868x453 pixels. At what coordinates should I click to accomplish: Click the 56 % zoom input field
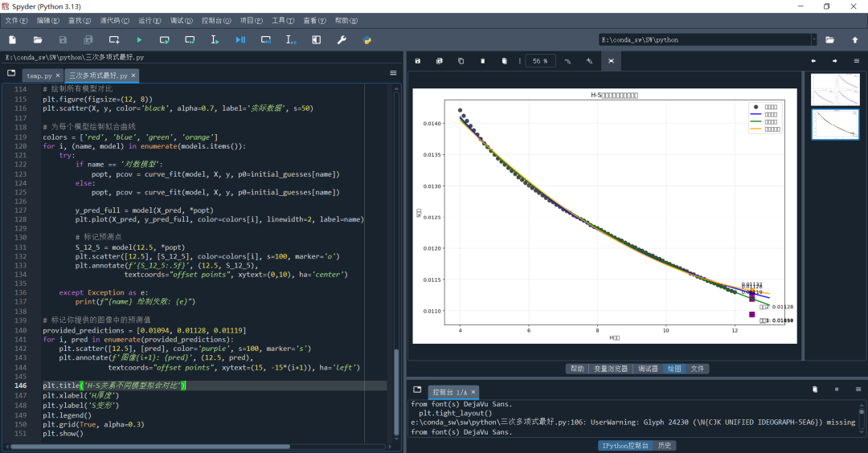540,61
